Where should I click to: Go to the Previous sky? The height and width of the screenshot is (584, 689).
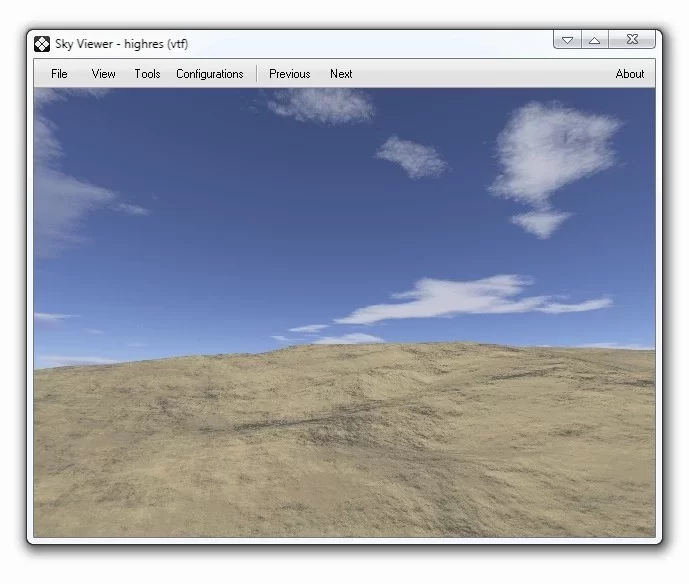point(289,74)
